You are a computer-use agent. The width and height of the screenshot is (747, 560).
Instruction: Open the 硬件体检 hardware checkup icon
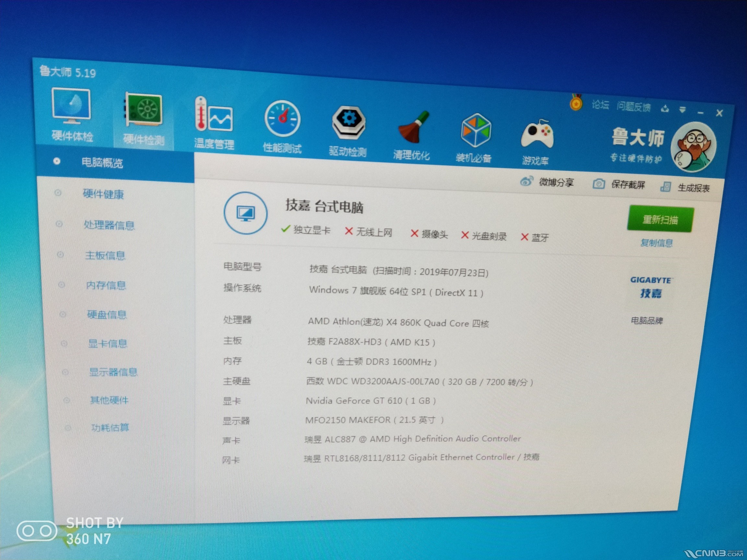[72, 114]
